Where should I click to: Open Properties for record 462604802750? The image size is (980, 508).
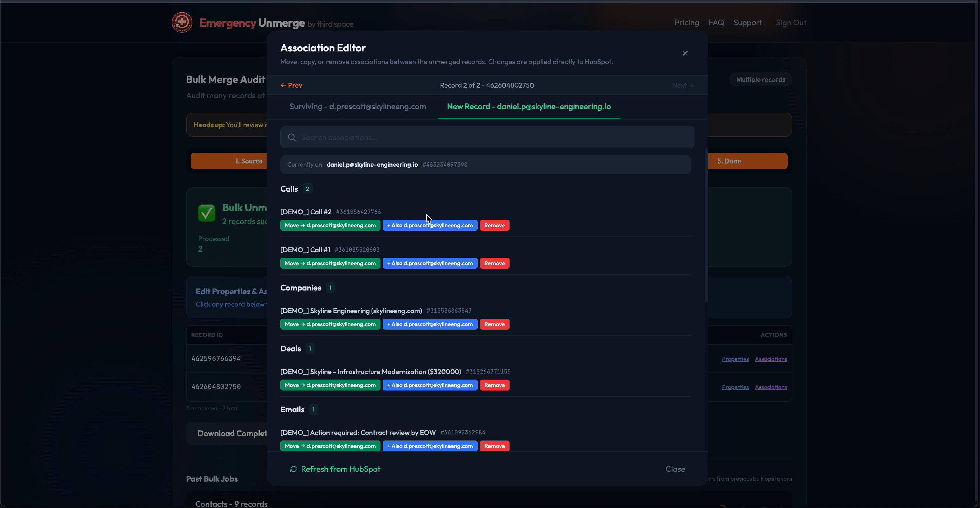(735, 387)
